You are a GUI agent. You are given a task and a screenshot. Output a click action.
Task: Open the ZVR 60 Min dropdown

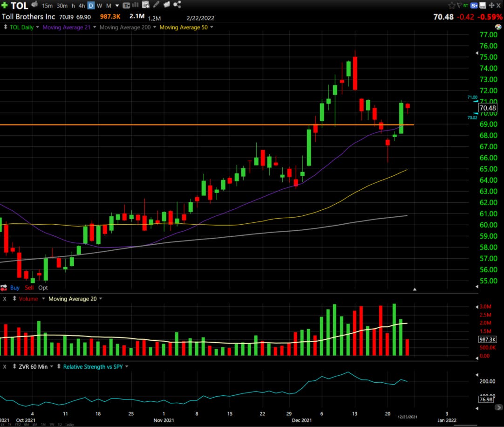click(x=51, y=366)
